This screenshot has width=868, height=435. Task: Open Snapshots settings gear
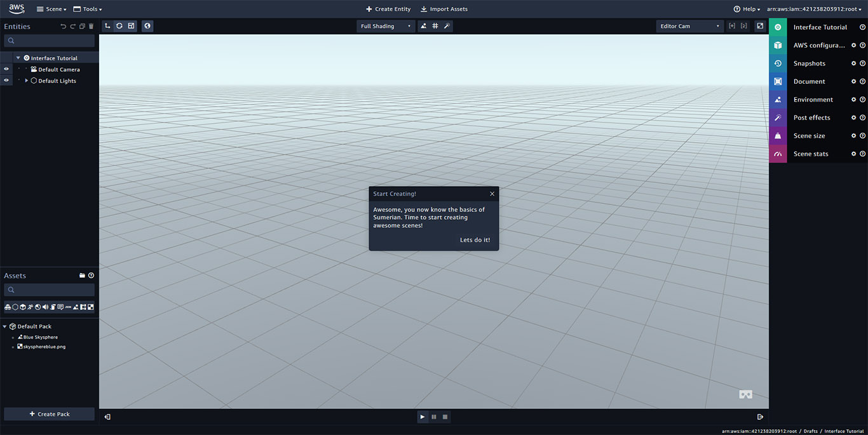[x=853, y=64]
